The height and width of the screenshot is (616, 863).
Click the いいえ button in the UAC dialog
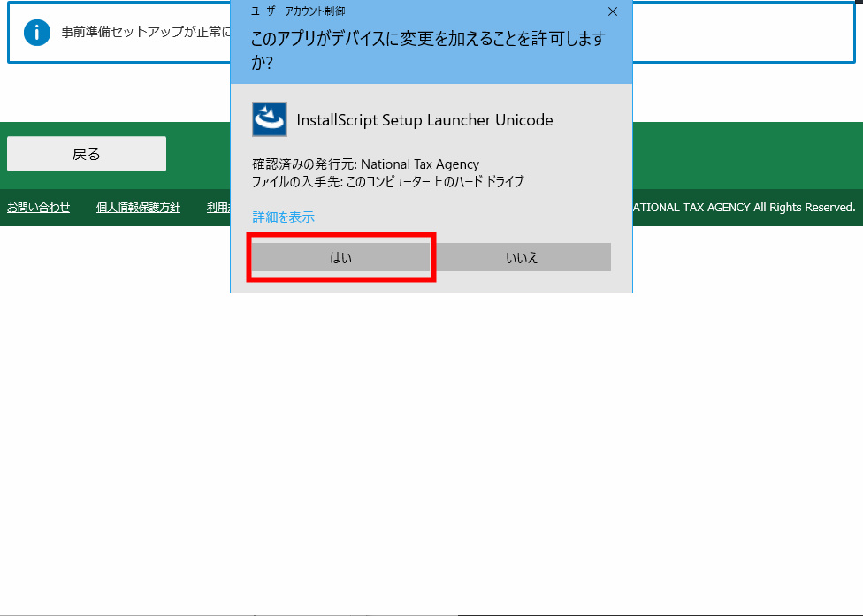click(521, 257)
